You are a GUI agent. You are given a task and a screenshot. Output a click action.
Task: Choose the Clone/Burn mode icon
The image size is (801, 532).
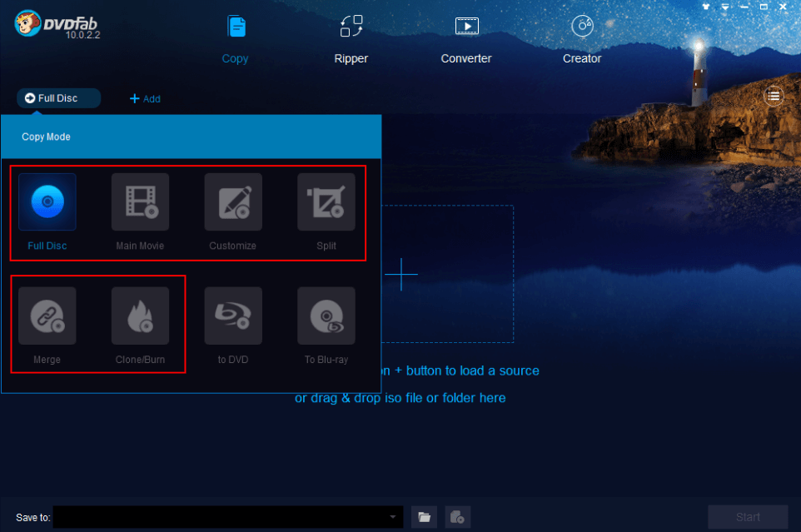pyautogui.click(x=140, y=316)
